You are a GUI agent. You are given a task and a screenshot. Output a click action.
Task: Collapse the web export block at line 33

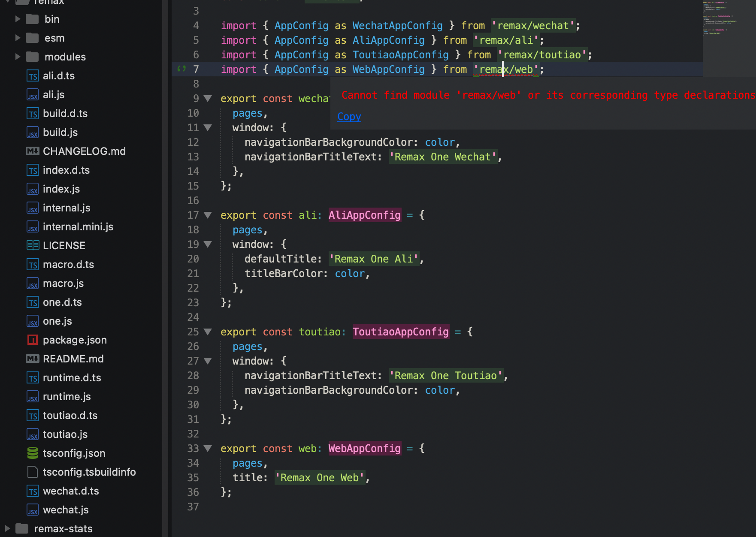(x=208, y=449)
